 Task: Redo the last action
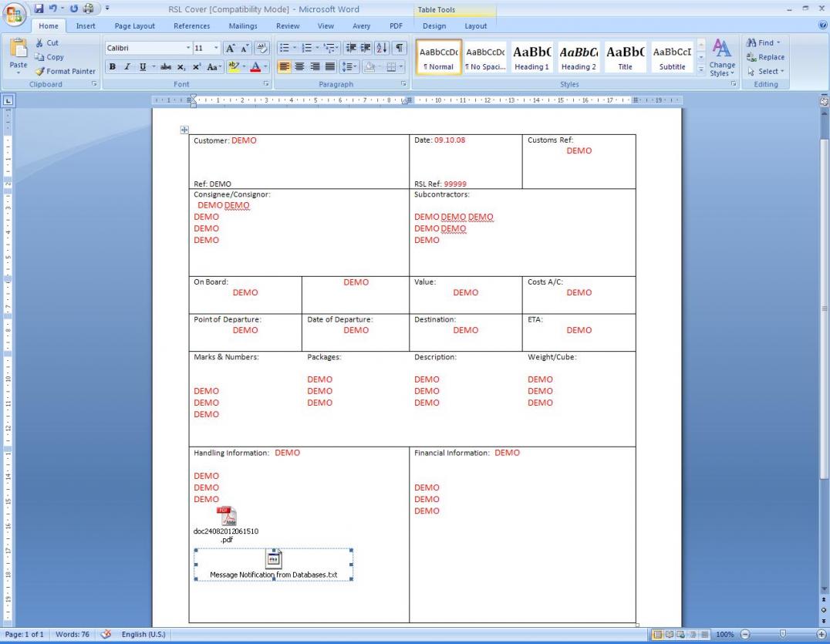73,8
